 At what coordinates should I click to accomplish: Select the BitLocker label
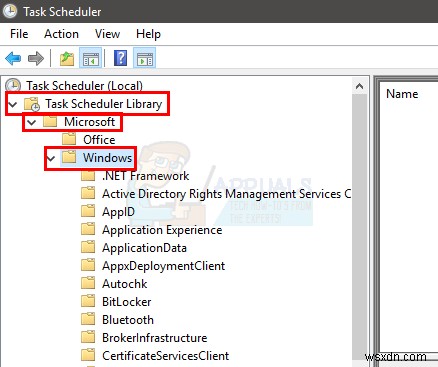[x=127, y=302]
